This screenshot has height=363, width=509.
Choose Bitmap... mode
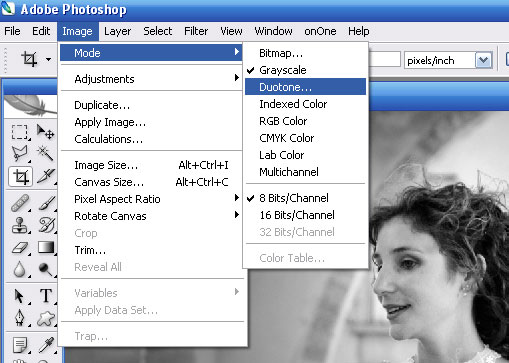(x=305, y=53)
